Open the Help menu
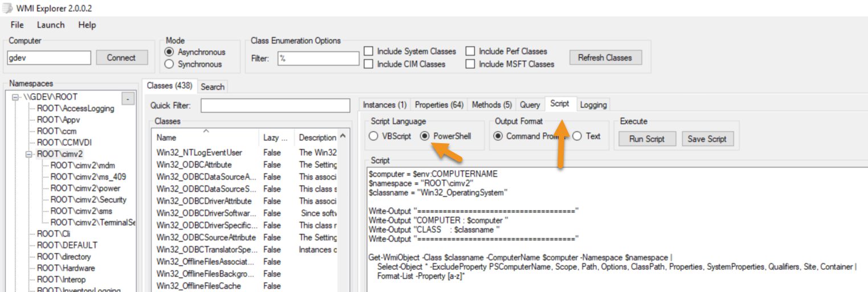This screenshot has width=868, height=292. pyautogui.click(x=87, y=25)
